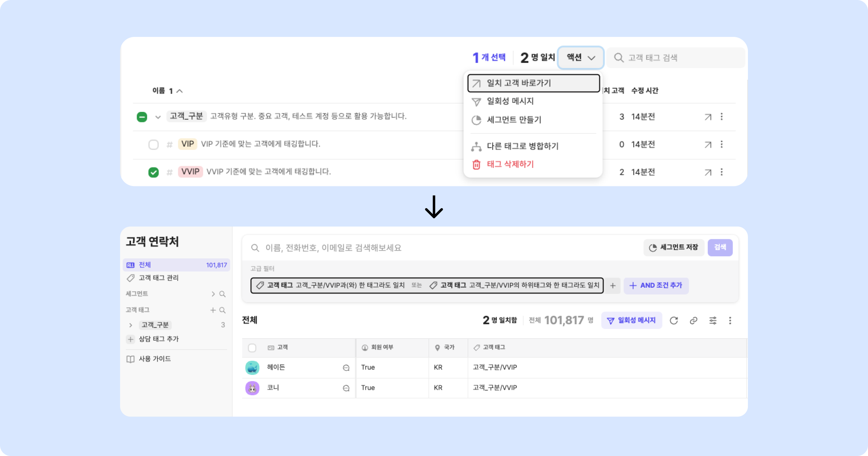Click the refresh icon beside 일회성 메시지

[x=673, y=321]
